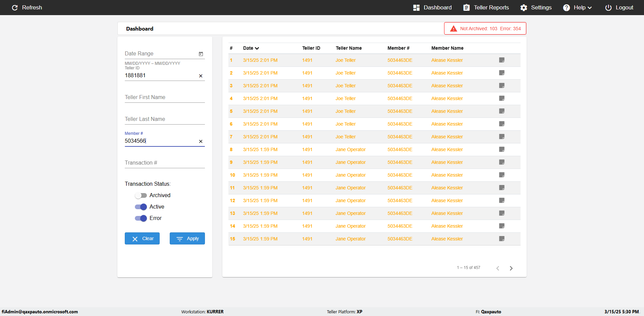
Task: Click the Refresh icon in top bar
Action: click(15, 8)
